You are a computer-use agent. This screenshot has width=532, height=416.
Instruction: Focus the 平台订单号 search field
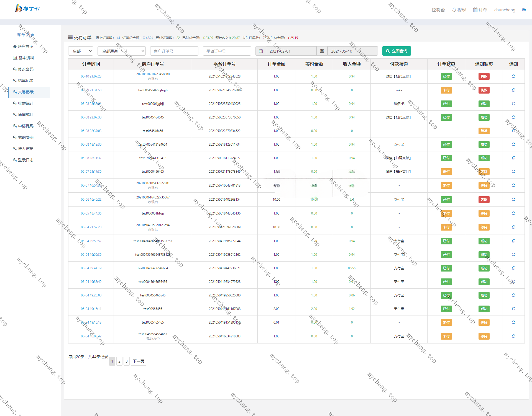pos(227,51)
